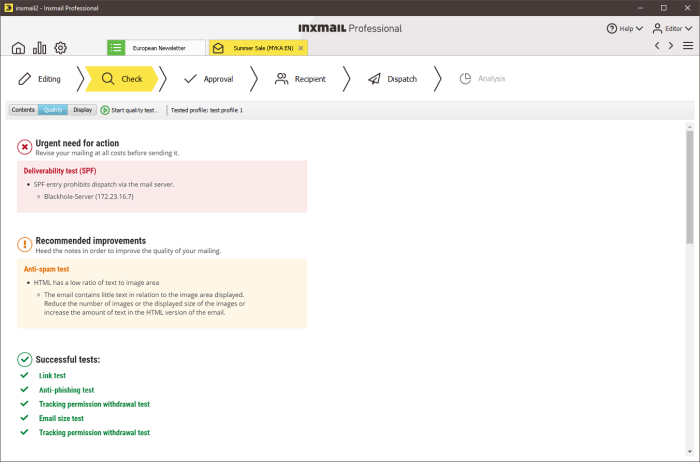
Task: Click 'HTML has a low ratio' text line
Action: coord(96,283)
